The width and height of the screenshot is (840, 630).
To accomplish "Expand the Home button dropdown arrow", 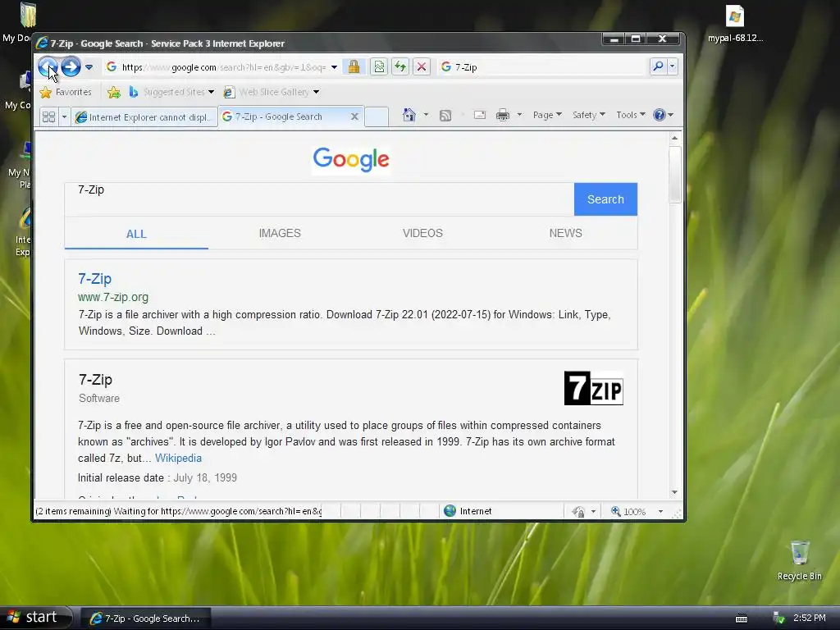I will tap(426, 115).
